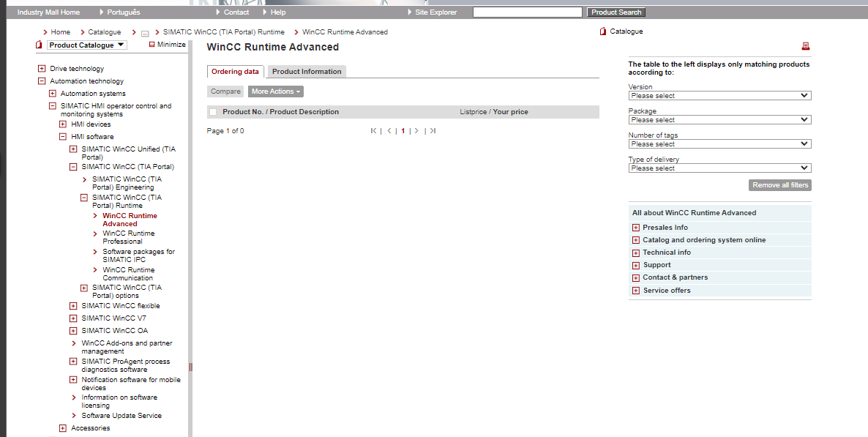Expand Catalog and ordering system online
868x437 pixels.
click(635, 240)
